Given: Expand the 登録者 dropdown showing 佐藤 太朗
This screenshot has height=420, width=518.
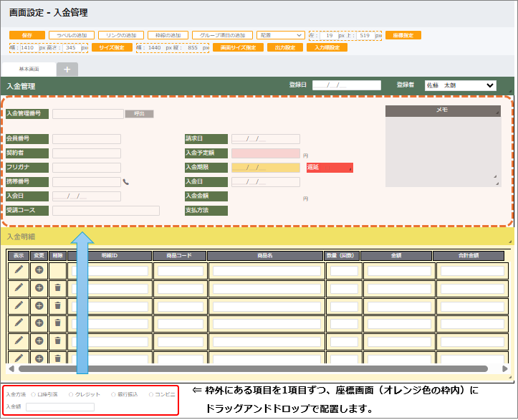Looking at the screenshot, I should (460, 85).
